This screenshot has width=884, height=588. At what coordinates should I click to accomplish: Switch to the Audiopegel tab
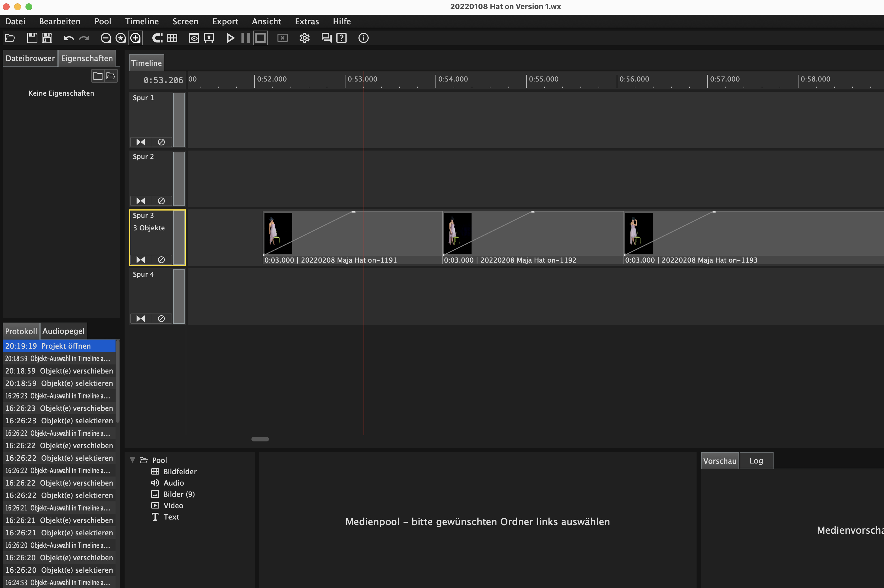[x=63, y=331]
